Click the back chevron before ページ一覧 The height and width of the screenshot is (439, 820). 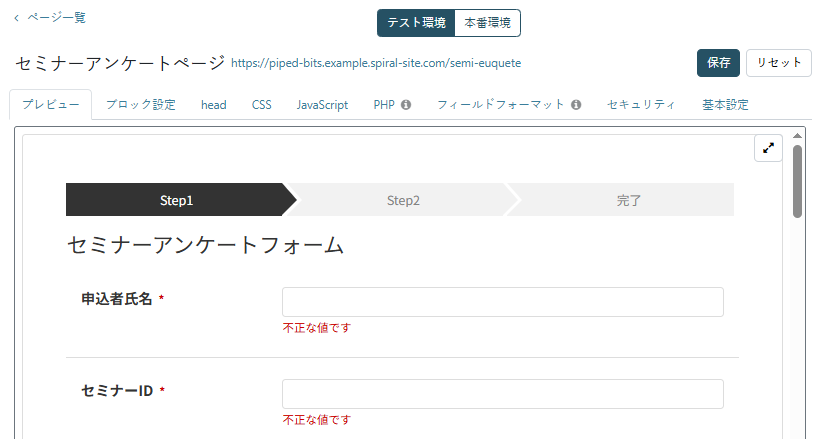click(16, 18)
